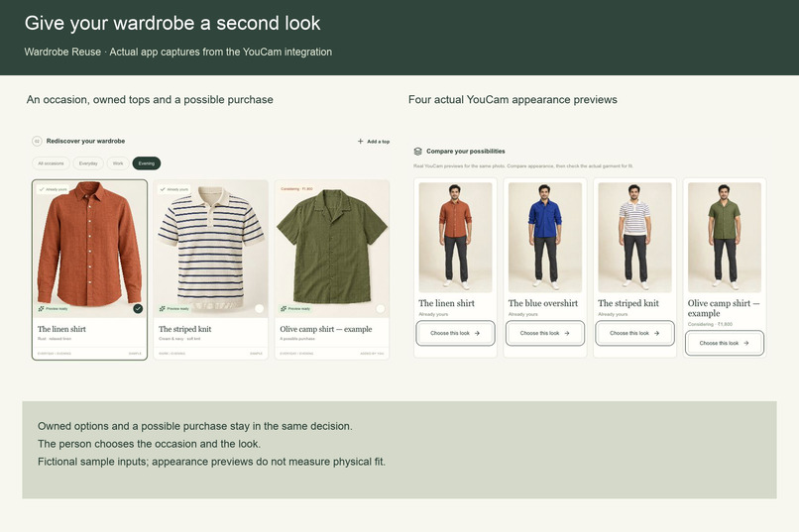Viewport: 799px width, 532px height.
Task: Click Add a top
Action: [x=374, y=142]
